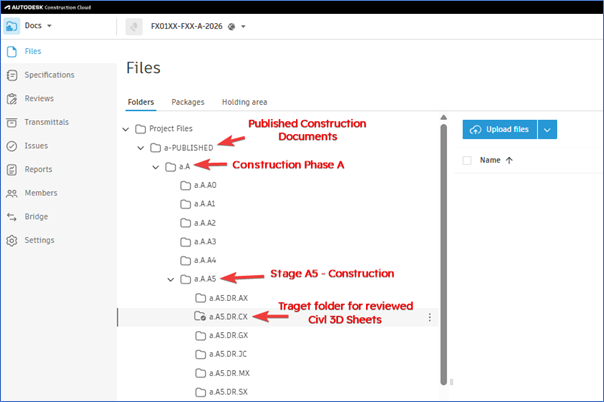Click the folder tree vertical scrollbar
Viewport: 604px width, 402px height.
point(444,254)
